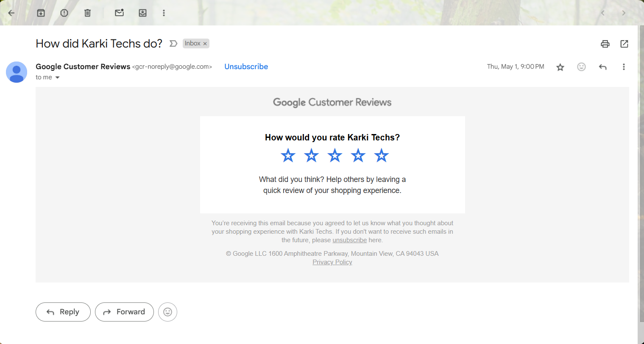Report email as spam
This screenshot has width=644, height=344.
pos(64,13)
